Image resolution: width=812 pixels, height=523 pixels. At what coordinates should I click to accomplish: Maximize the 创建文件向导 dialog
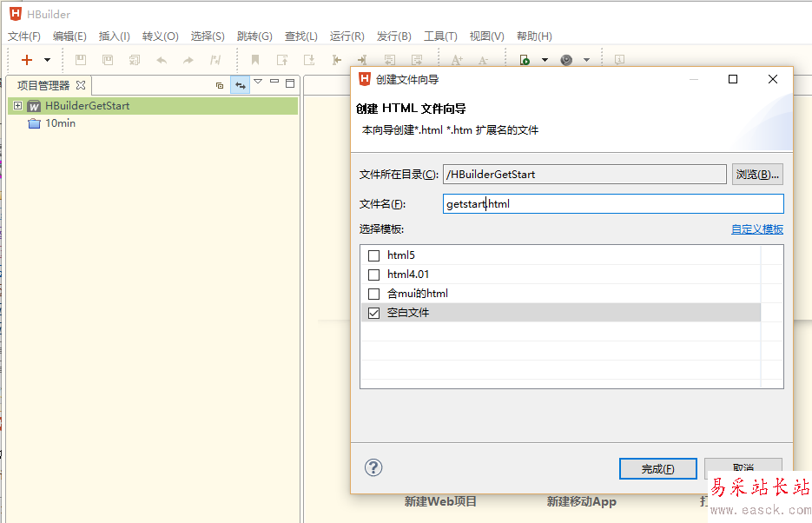(733, 79)
